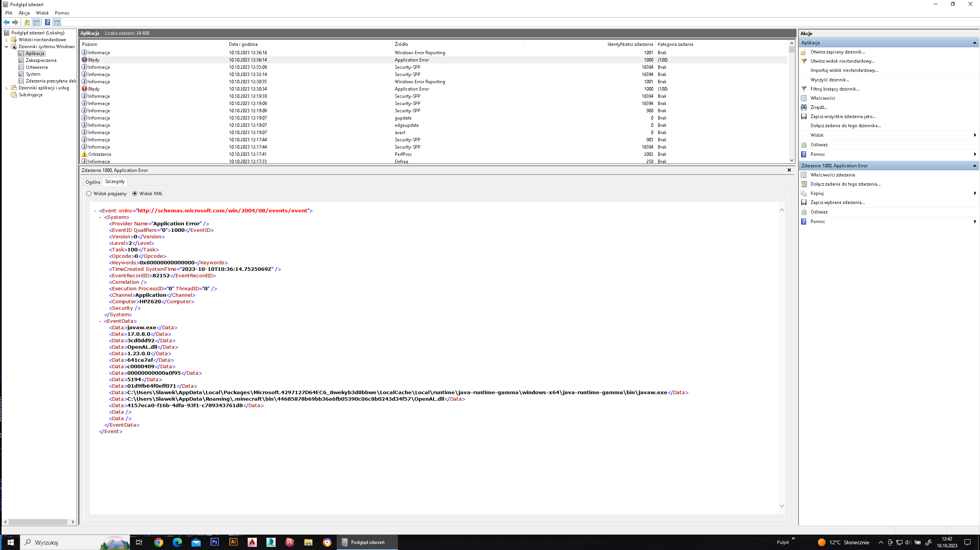Click the back arrow toolbar icon
Viewport: 980px width, 550px height.
tap(6, 22)
